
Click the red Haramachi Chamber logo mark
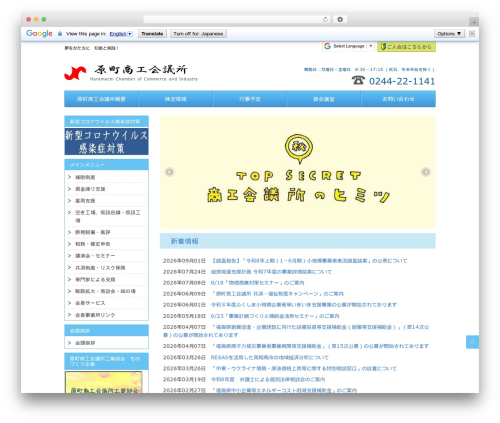click(75, 73)
